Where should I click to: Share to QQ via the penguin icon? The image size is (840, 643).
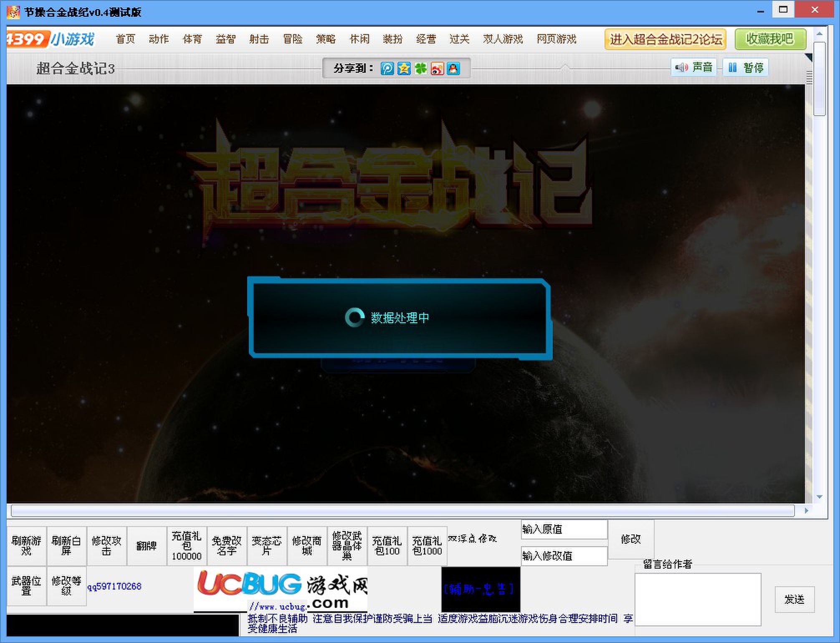[453, 68]
